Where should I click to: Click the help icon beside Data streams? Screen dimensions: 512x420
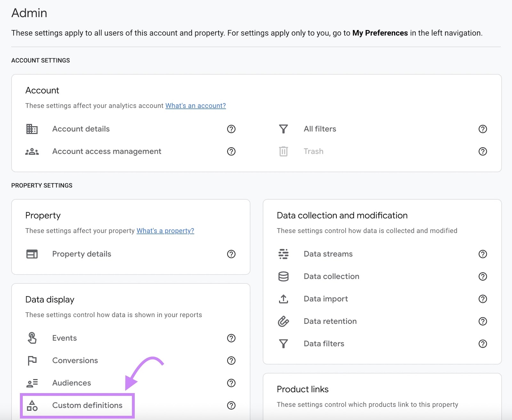pyautogui.click(x=483, y=254)
